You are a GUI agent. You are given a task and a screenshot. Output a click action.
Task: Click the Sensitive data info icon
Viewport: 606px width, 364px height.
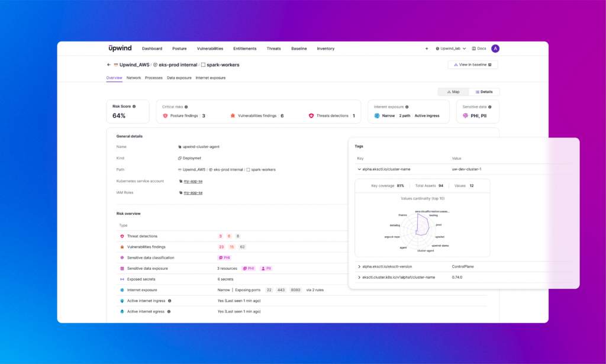[489, 107]
